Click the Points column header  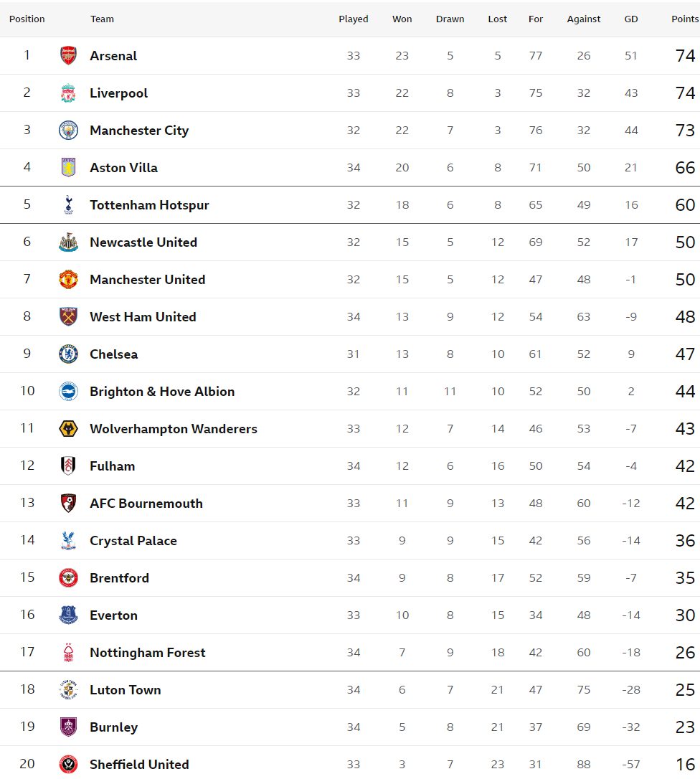coord(685,19)
